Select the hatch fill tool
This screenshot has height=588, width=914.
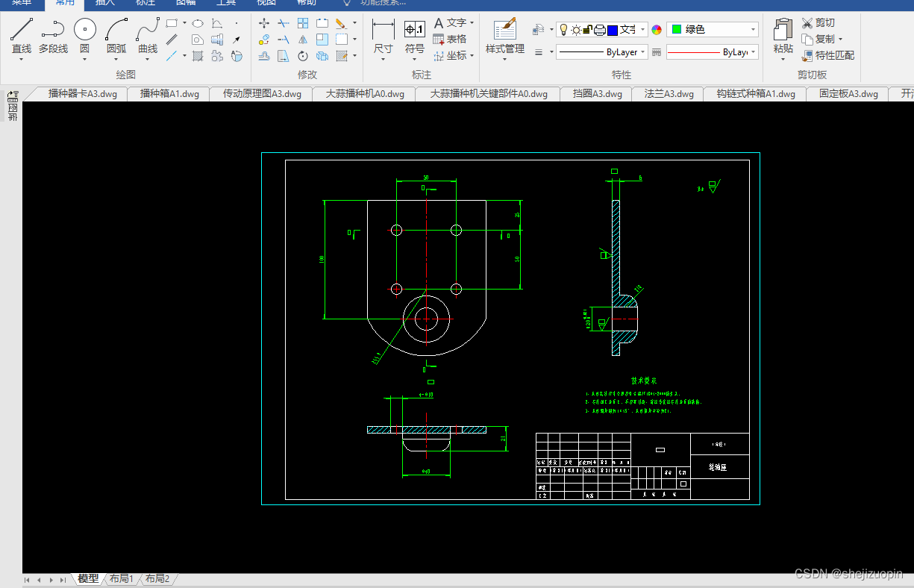198,56
